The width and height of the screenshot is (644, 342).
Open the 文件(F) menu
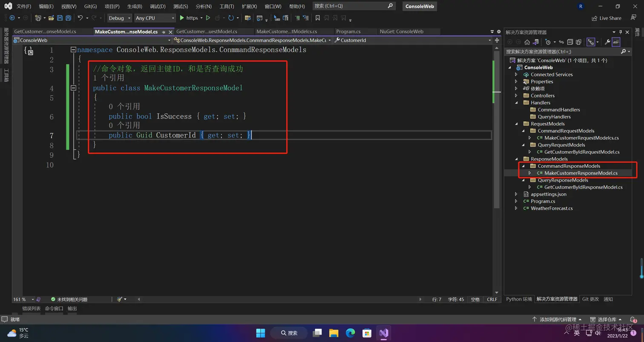tap(24, 6)
